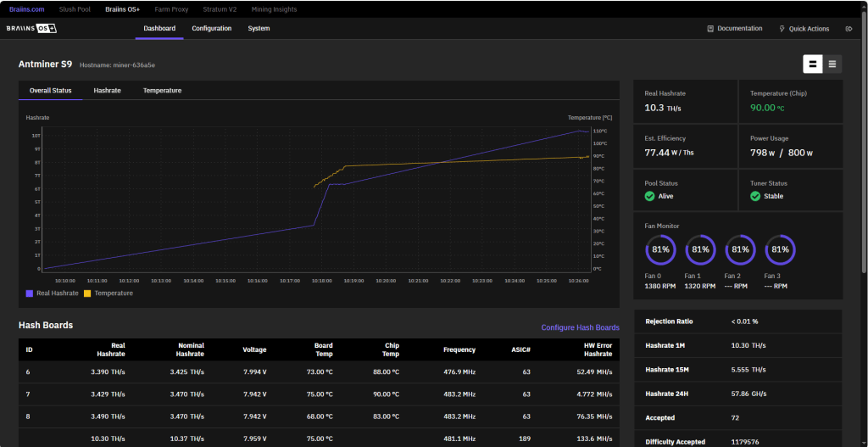Click the Tuner Status green check icon

tap(755, 196)
